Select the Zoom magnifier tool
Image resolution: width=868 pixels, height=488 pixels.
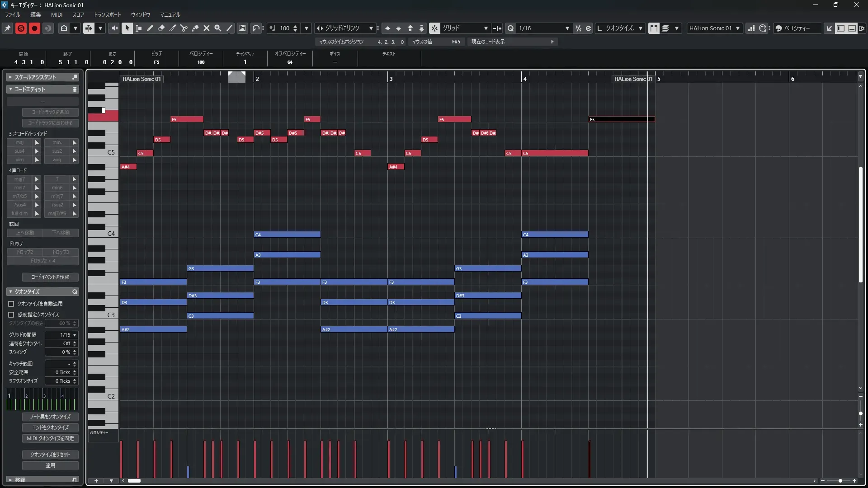[217, 28]
